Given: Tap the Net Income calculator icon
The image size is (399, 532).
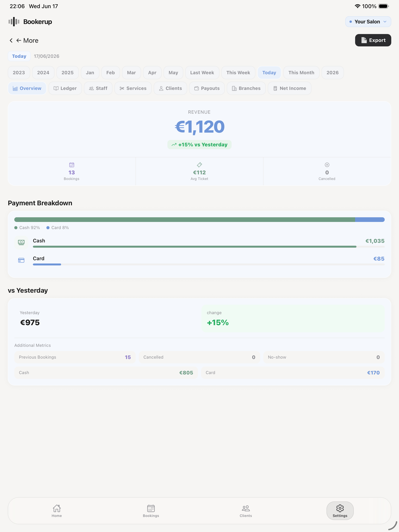Looking at the screenshot, I should point(275,89).
